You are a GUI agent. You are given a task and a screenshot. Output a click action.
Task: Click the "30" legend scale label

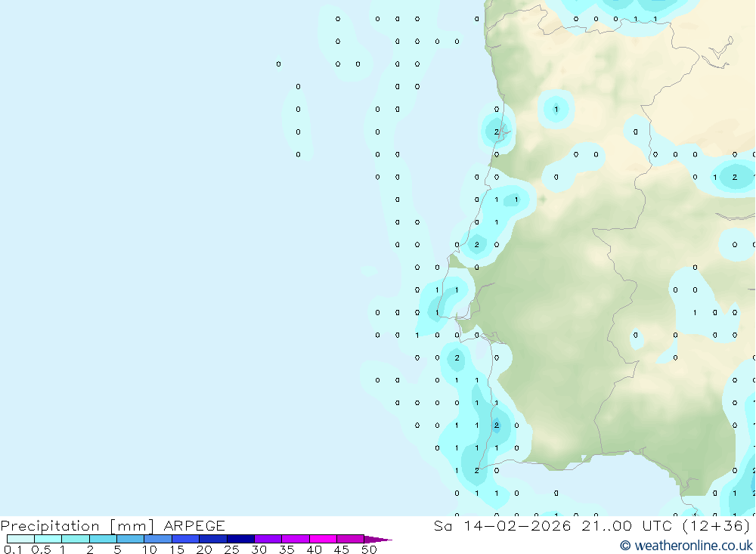click(259, 549)
